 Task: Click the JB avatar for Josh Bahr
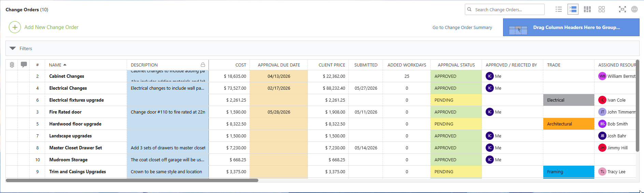602,136
